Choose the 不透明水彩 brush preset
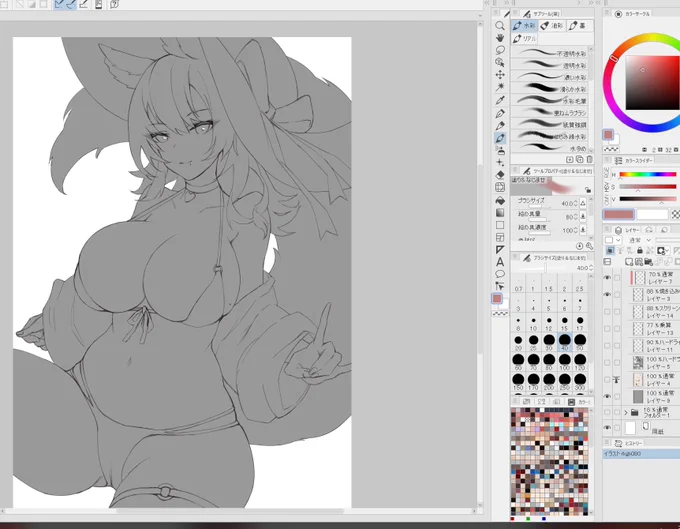680x529 pixels. pyautogui.click(x=550, y=53)
